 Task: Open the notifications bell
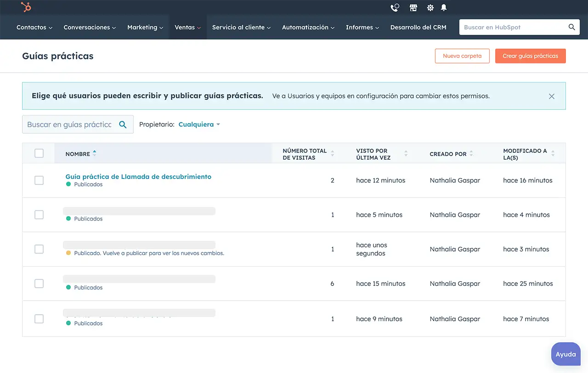[x=444, y=8]
